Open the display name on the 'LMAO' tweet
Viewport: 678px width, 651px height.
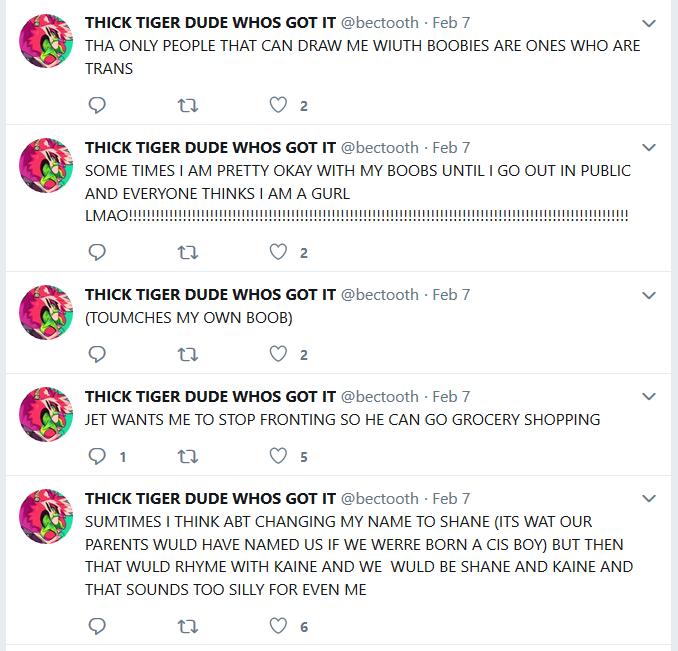pos(210,147)
